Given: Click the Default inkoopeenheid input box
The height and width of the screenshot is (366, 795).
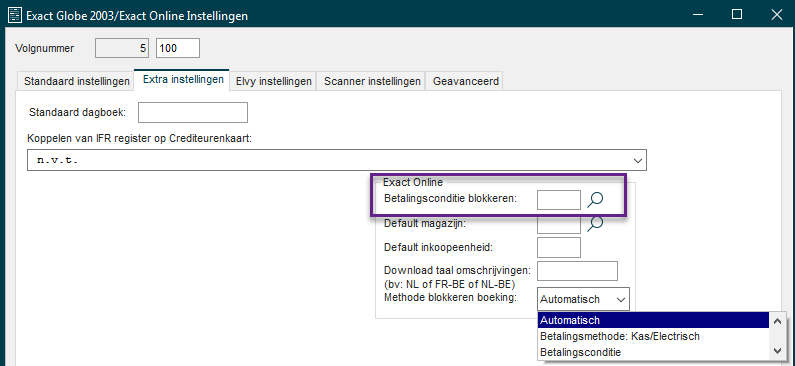Looking at the screenshot, I should click(559, 247).
